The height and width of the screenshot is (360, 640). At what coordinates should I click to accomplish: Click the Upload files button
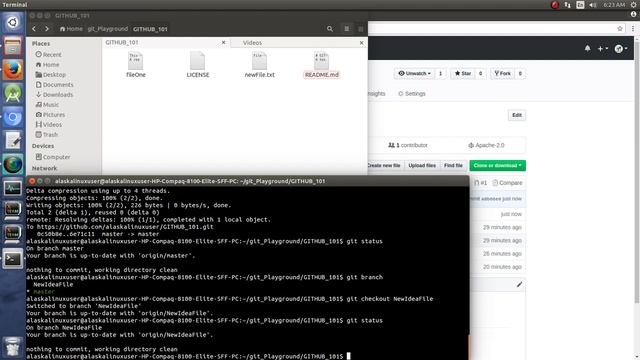[x=422, y=165]
